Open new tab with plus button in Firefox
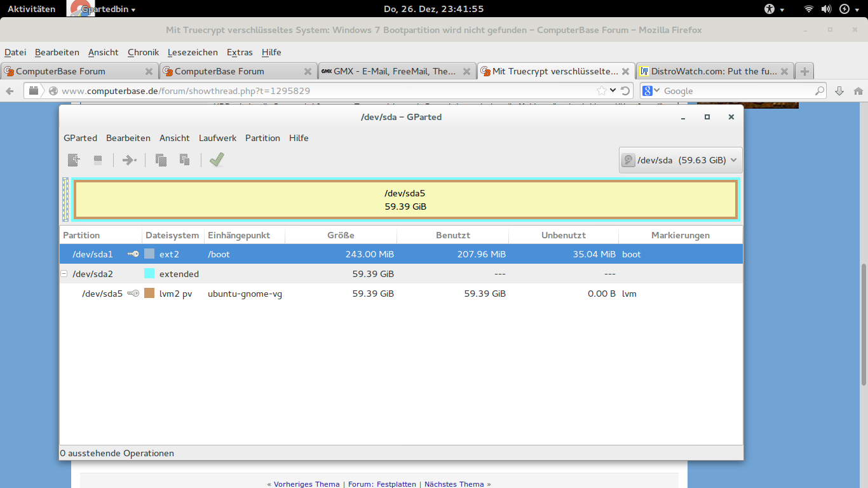 804,71
